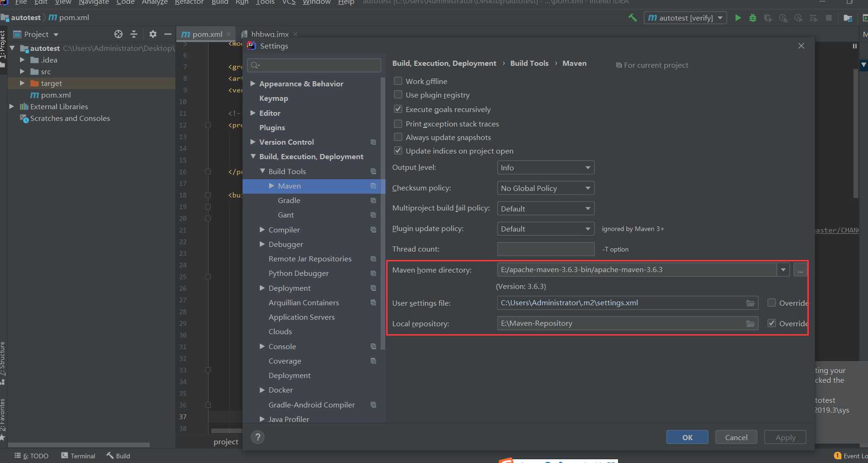
Task: Open Multiproject build fail policy dropdown
Action: pos(546,209)
